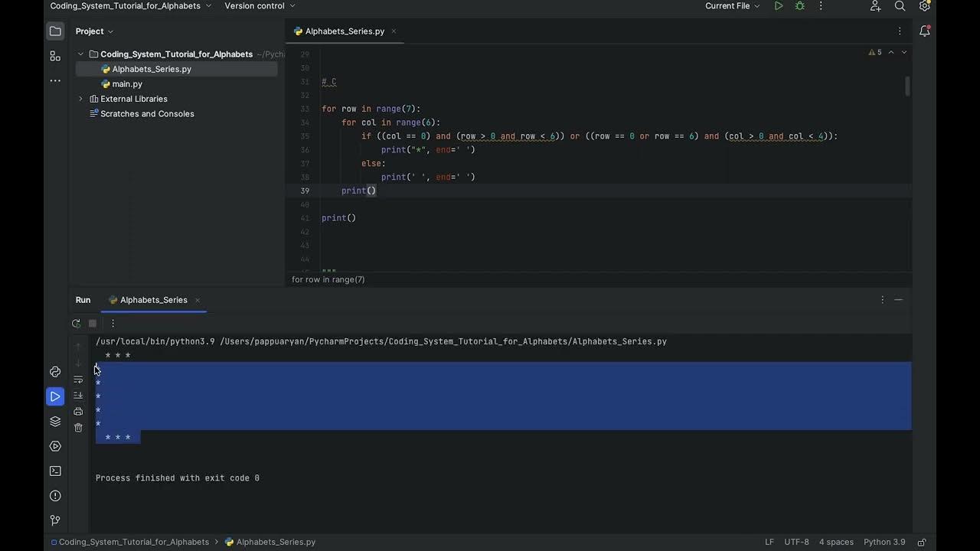Click Python 3.9 interpreter in status bar
Image resolution: width=980 pixels, height=551 pixels.
click(884, 542)
